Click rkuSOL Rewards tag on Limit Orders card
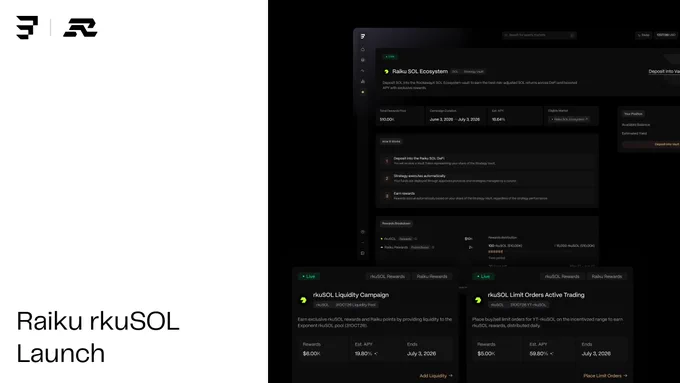 point(562,276)
